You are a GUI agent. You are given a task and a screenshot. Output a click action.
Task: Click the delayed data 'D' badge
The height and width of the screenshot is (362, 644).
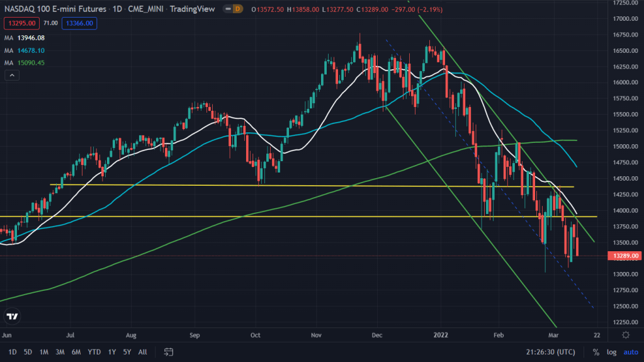click(x=236, y=9)
